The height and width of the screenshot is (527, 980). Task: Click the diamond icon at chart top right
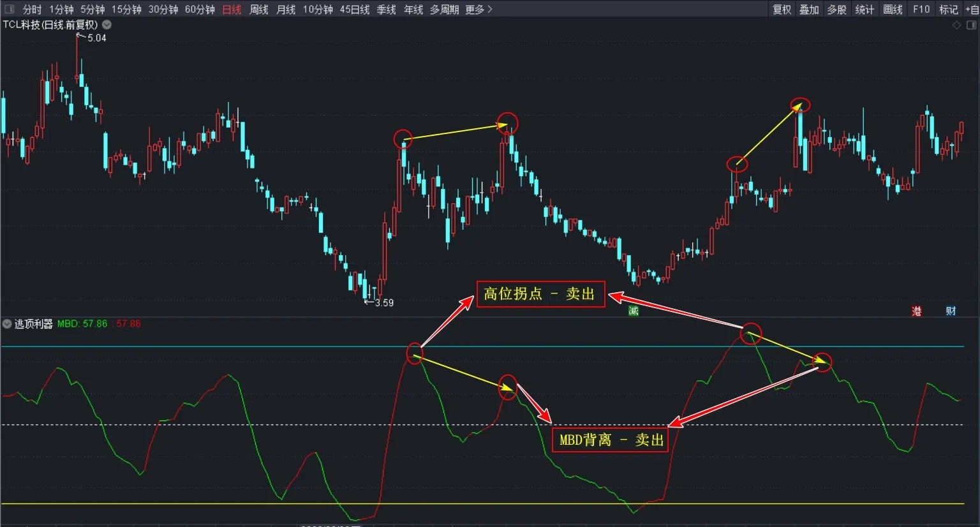(956, 25)
